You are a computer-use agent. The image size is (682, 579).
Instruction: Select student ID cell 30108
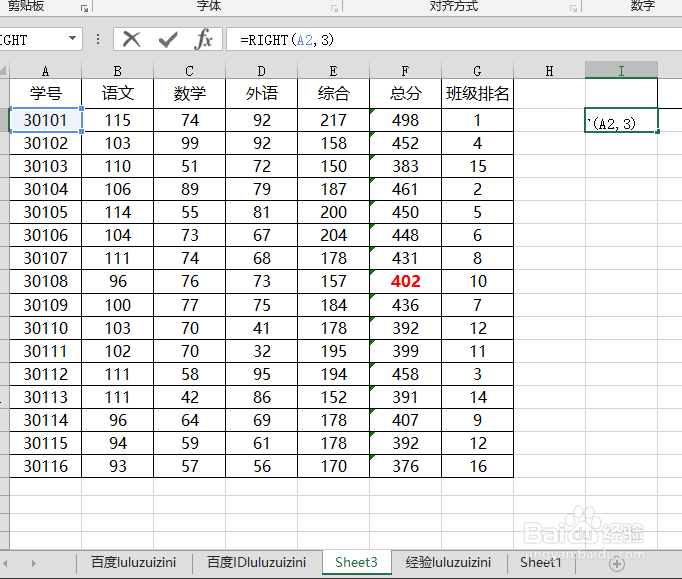[45, 281]
